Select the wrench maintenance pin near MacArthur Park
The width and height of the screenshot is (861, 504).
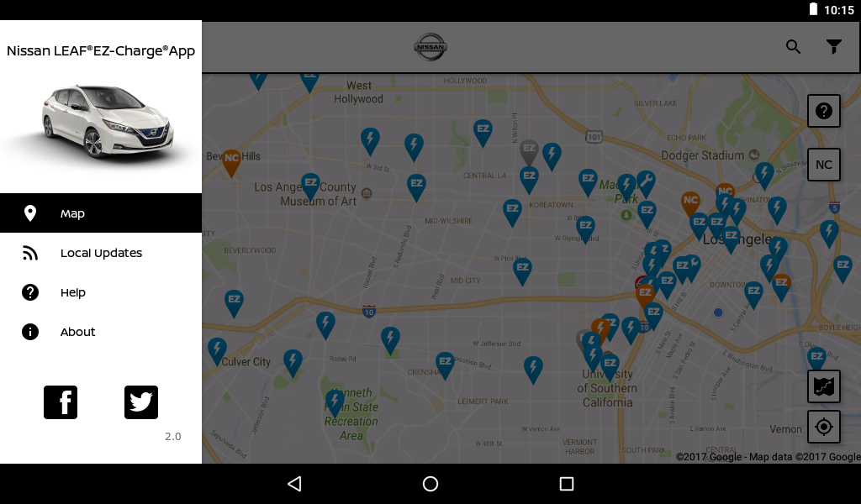tap(647, 184)
